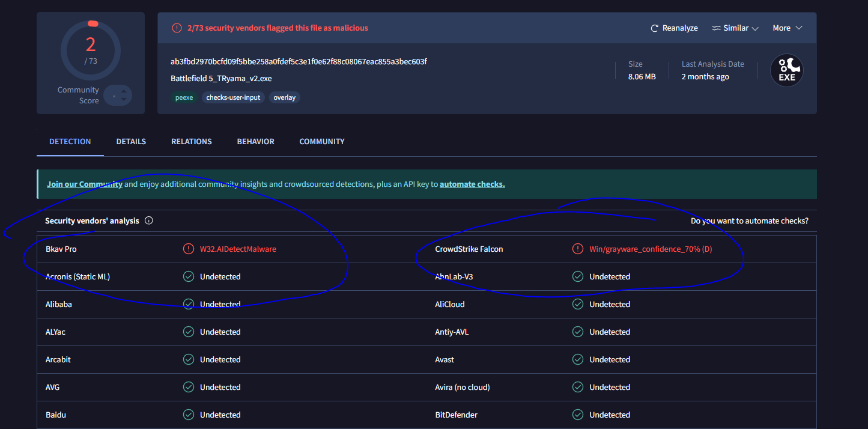This screenshot has width=868, height=429.
Task: Click the green check icon in AliCloud row
Action: point(578,304)
